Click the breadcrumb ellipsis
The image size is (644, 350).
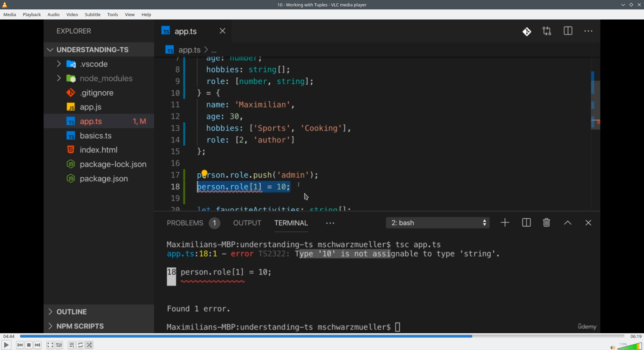[214, 51]
